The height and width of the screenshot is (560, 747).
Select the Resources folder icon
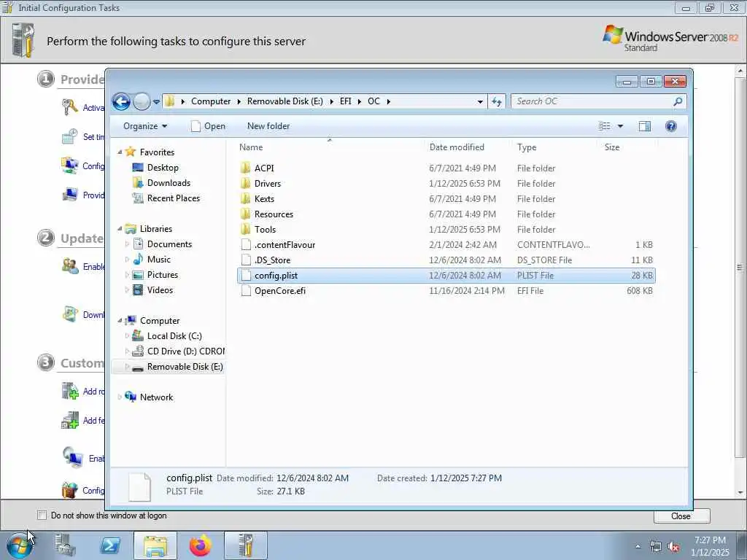pyautogui.click(x=246, y=214)
